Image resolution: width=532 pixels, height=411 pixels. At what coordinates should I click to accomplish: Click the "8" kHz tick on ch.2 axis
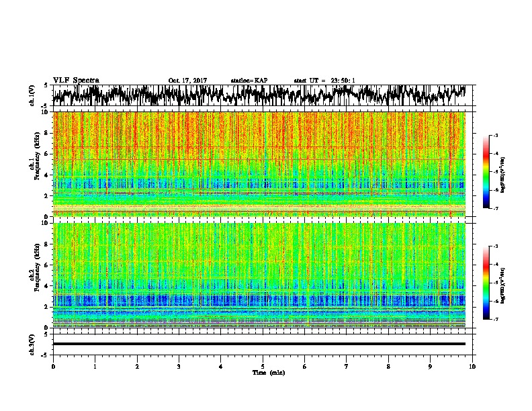(48, 244)
